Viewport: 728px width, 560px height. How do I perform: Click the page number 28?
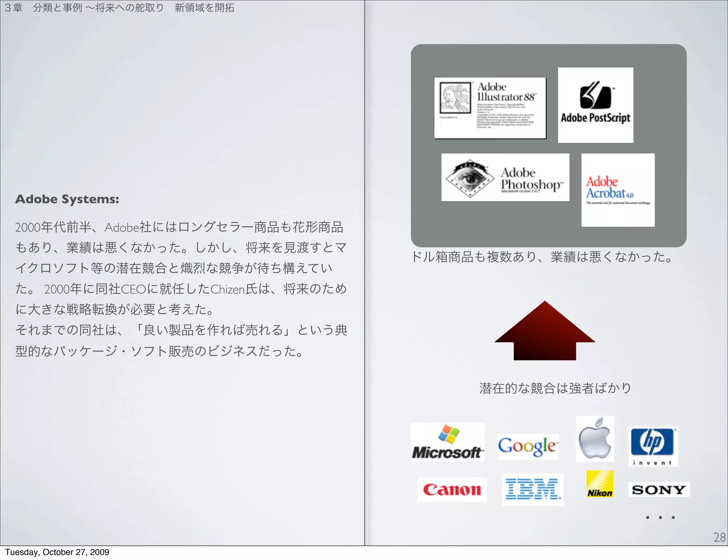click(x=719, y=537)
